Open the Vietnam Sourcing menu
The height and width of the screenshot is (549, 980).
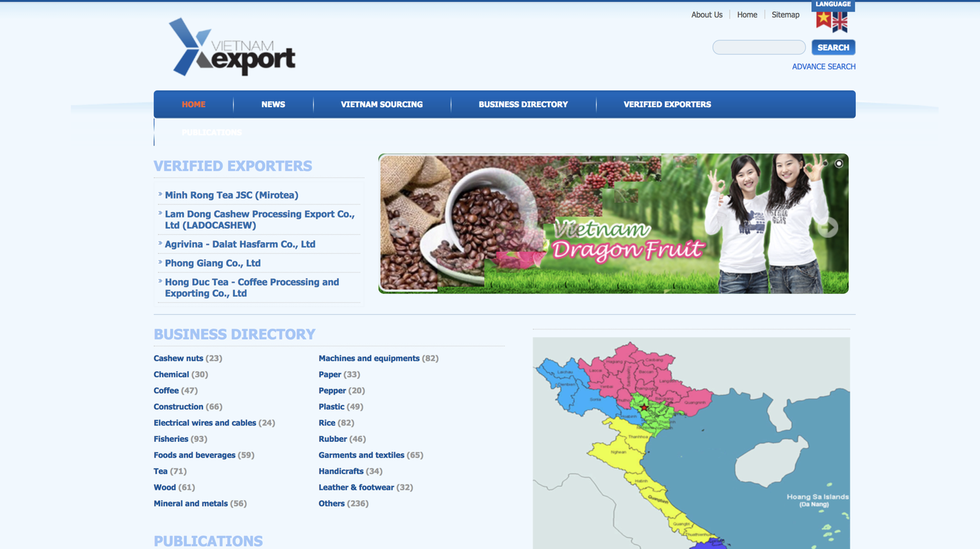pyautogui.click(x=382, y=104)
